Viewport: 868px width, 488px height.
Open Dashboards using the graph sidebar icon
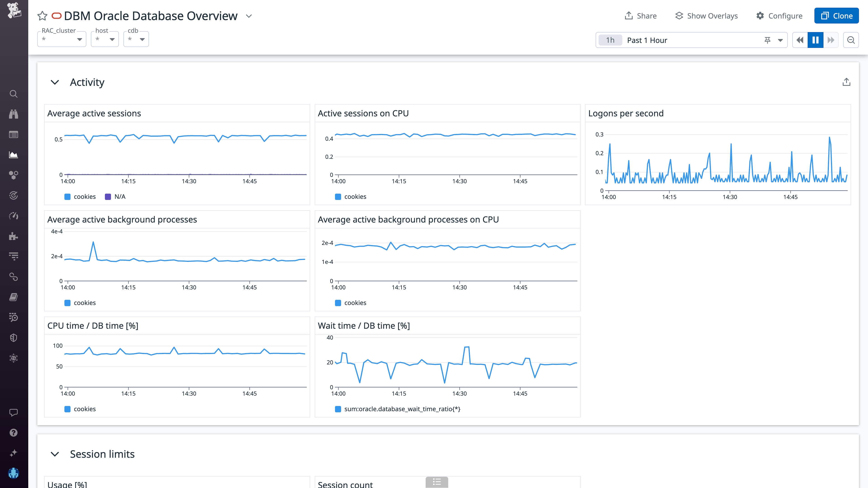tap(14, 155)
